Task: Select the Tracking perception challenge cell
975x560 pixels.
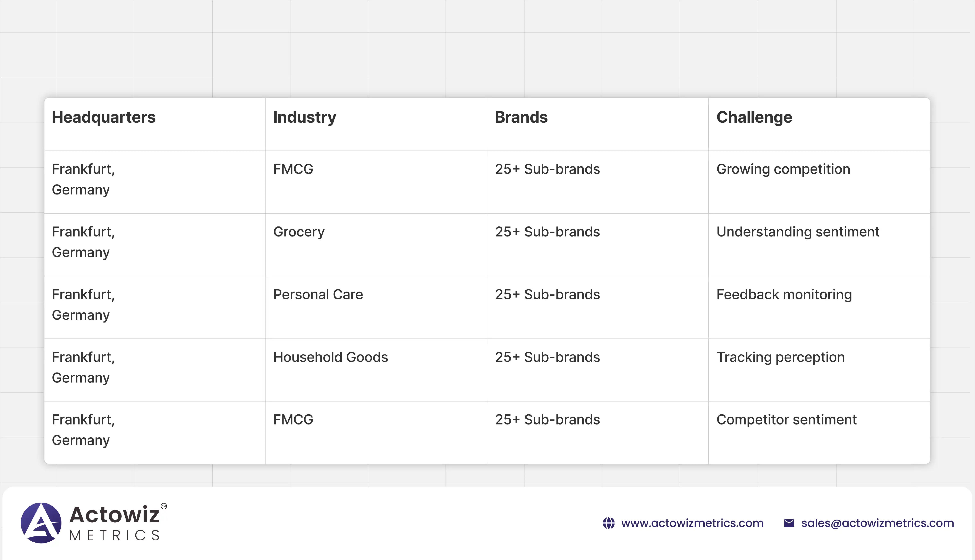Action: (x=780, y=357)
